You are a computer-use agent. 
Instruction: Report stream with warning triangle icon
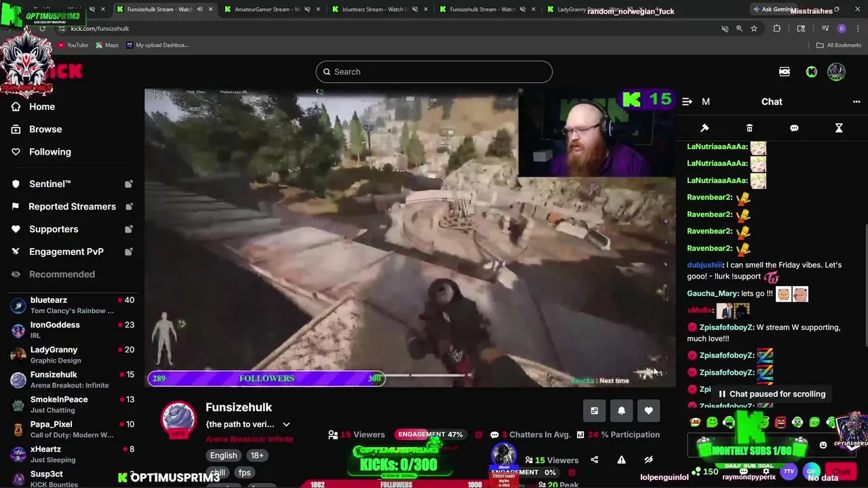pos(621,460)
